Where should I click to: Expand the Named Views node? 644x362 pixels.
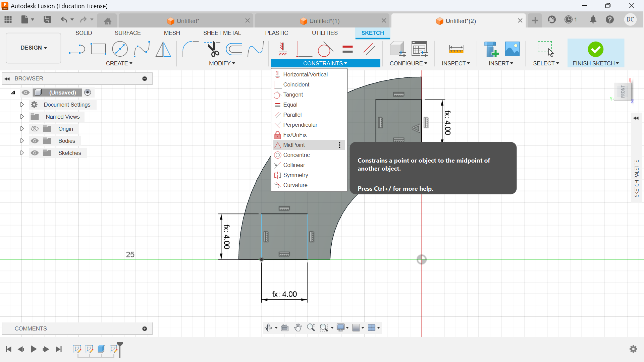22,117
